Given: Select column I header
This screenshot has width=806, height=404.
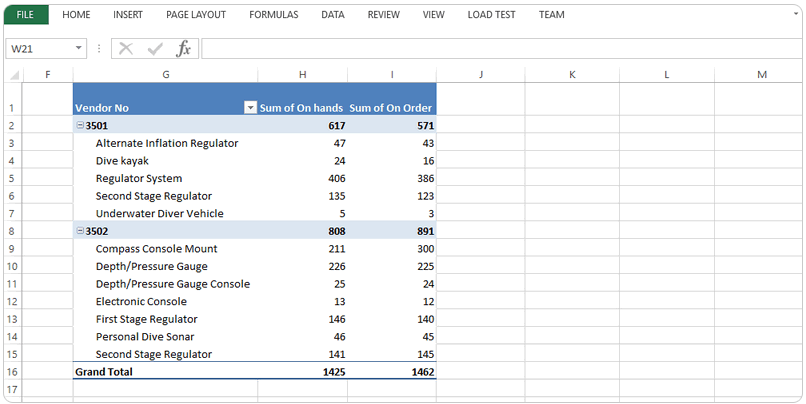Looking at the screenshot, I should coord(392,75).
